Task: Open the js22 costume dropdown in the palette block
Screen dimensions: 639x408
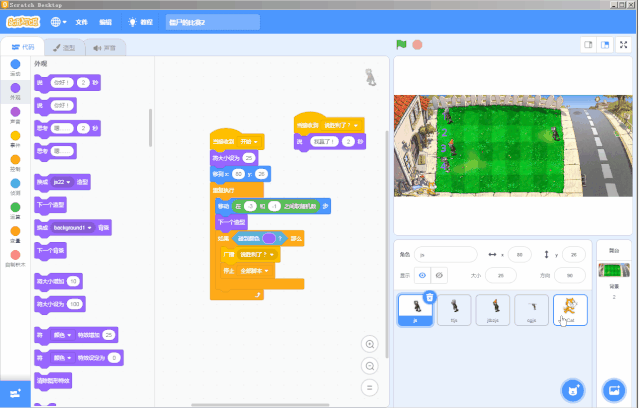Action: (x=62, y=182)
